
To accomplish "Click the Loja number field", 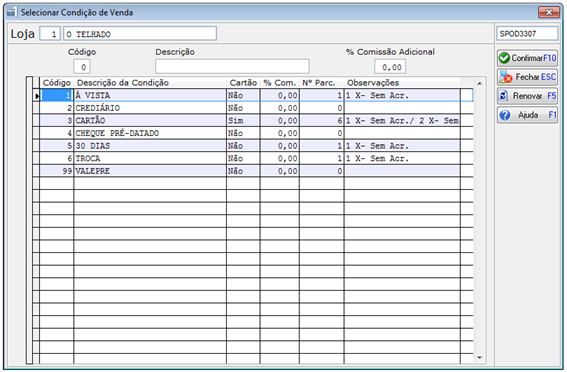I will coord(50,34).
